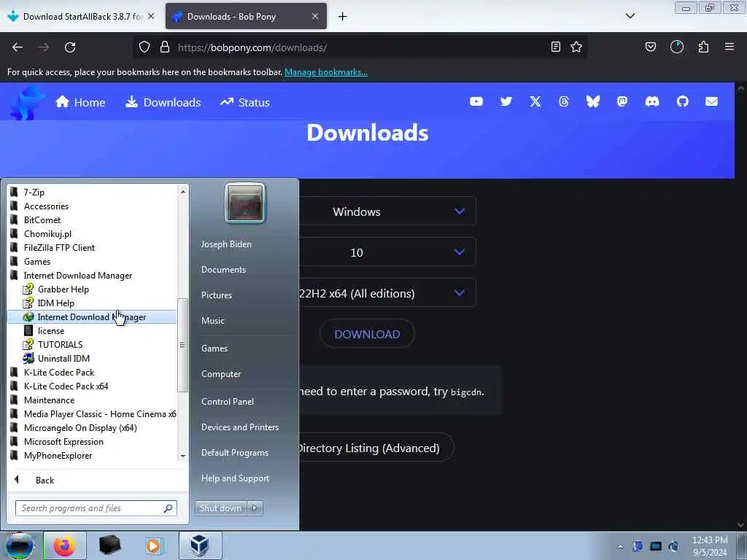This screenshot has height=560, width=747.
Task: Open the YouTube social icon
Action: pos(476,101)
